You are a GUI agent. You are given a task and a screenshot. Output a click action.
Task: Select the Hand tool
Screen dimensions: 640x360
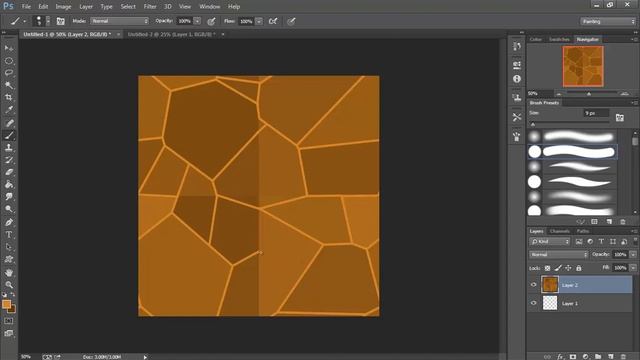click(9, 273)
